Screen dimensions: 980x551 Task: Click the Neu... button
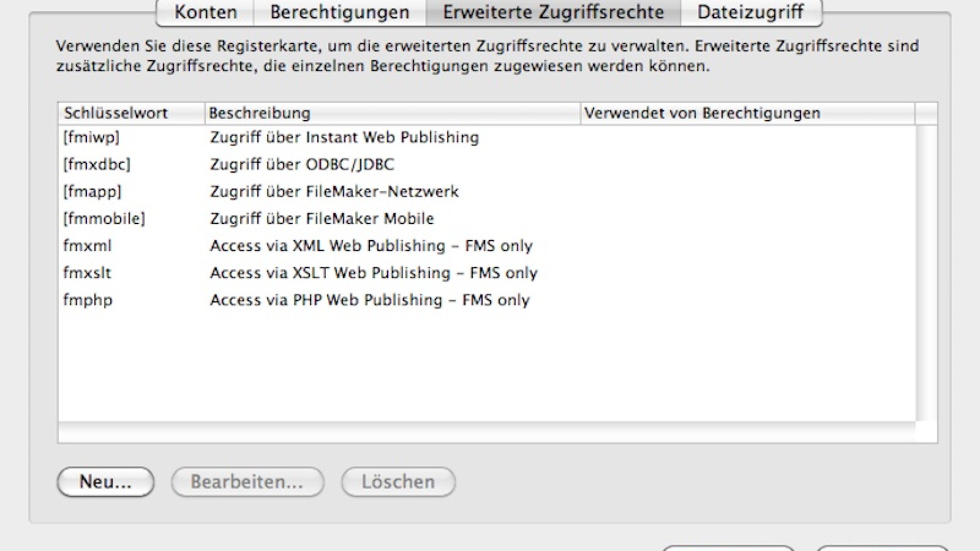coord(105,482)
